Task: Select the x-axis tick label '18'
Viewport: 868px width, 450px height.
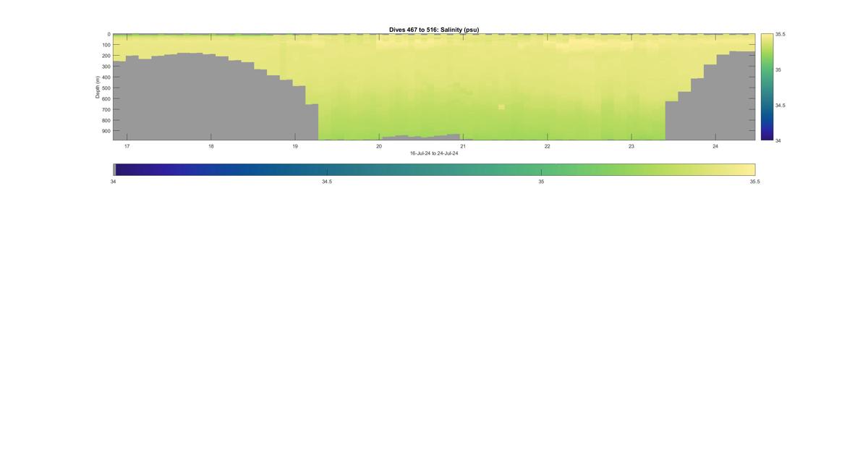Action: click(211, 146)
